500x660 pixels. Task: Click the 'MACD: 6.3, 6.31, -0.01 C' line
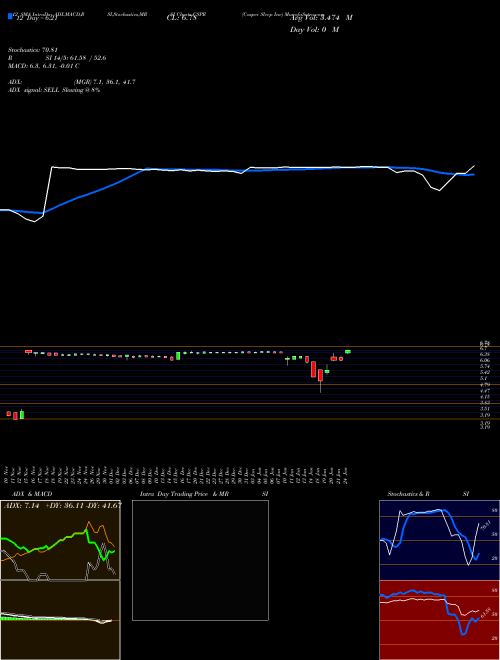coord(44,66)
